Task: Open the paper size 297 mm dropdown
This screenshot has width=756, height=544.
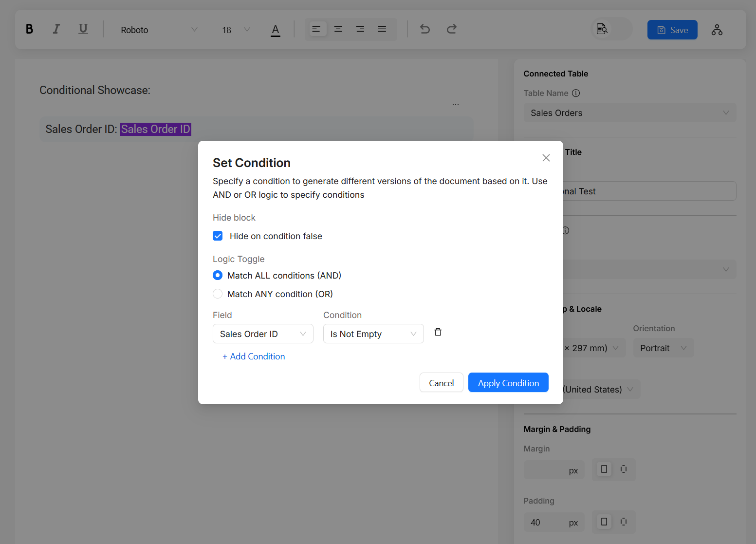Action: coord(594,348)
